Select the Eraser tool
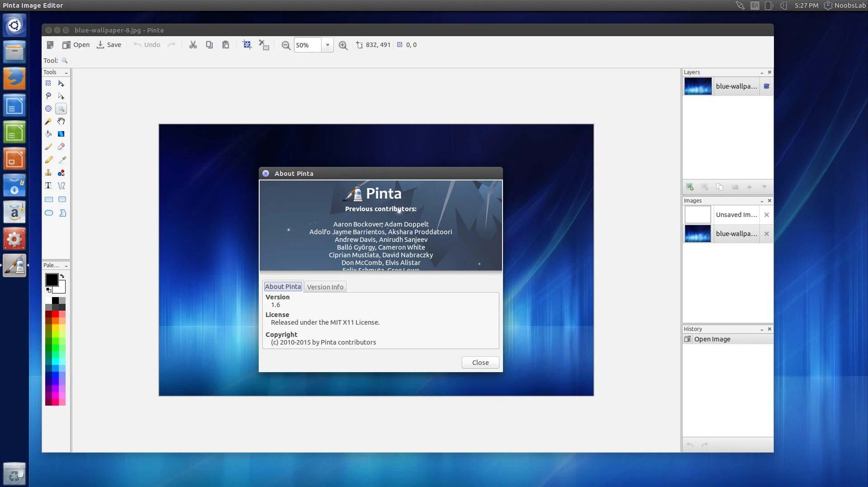 pos(61,147)
